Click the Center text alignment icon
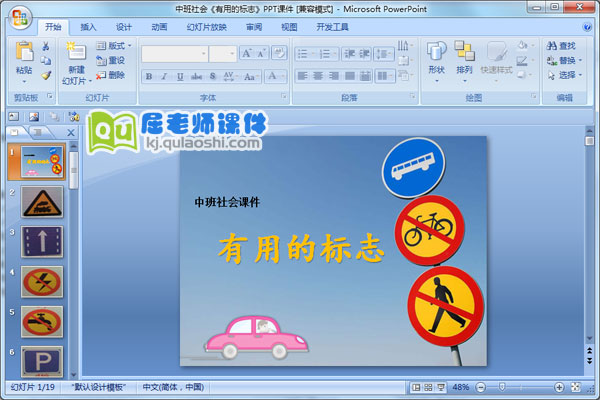The width and height of the screenshot is (600, 400). [x=318, y=76]
